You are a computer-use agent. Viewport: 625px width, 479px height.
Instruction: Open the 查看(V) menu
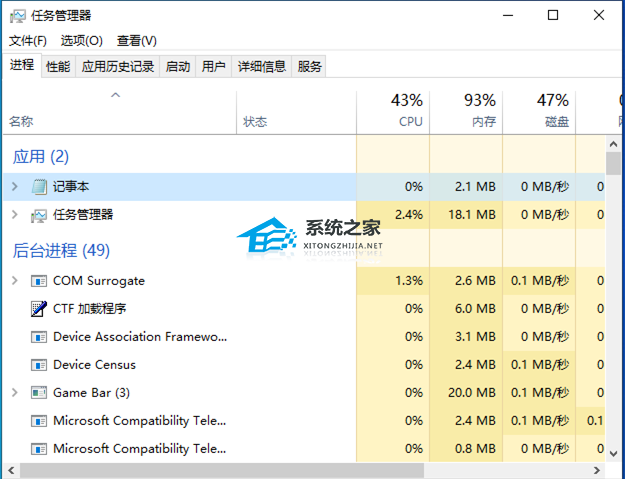tap(136, 40)
